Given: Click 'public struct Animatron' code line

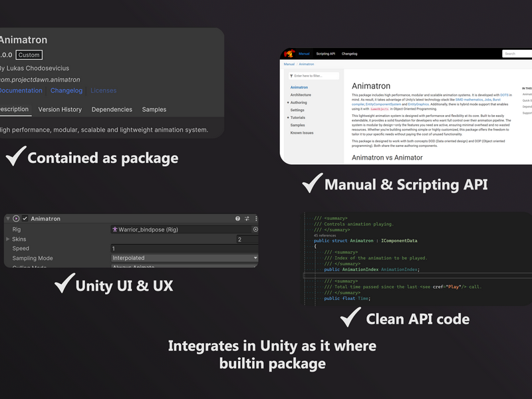Looking at the screenshot, I should (365, 241).
